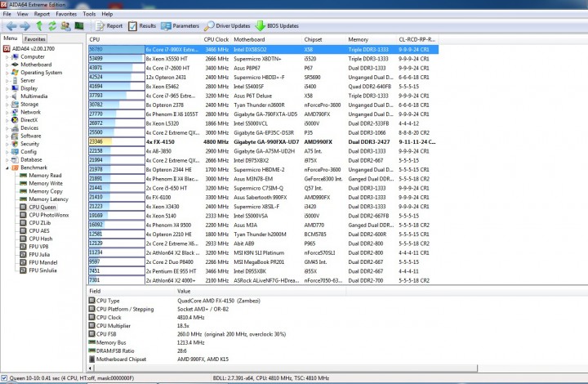The height and width of the screenshot is (384, 588).
Task: Select DirectX icon in tree
Action: [15, 120]
